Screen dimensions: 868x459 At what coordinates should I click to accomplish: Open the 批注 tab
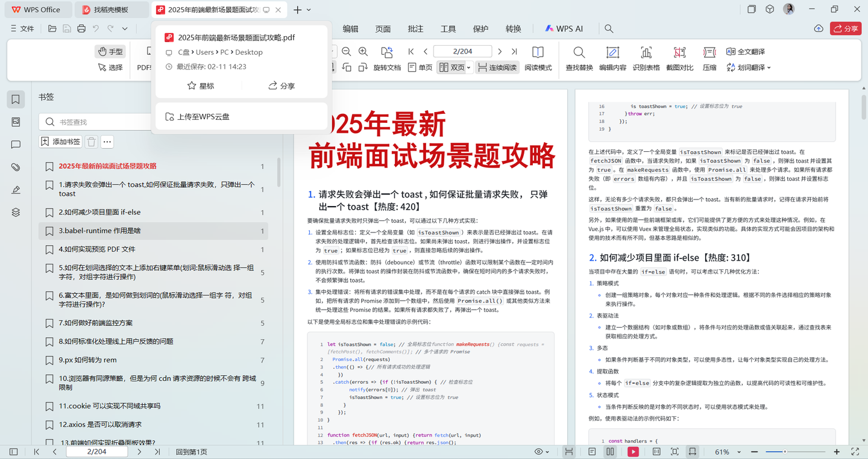coord(415,28)
